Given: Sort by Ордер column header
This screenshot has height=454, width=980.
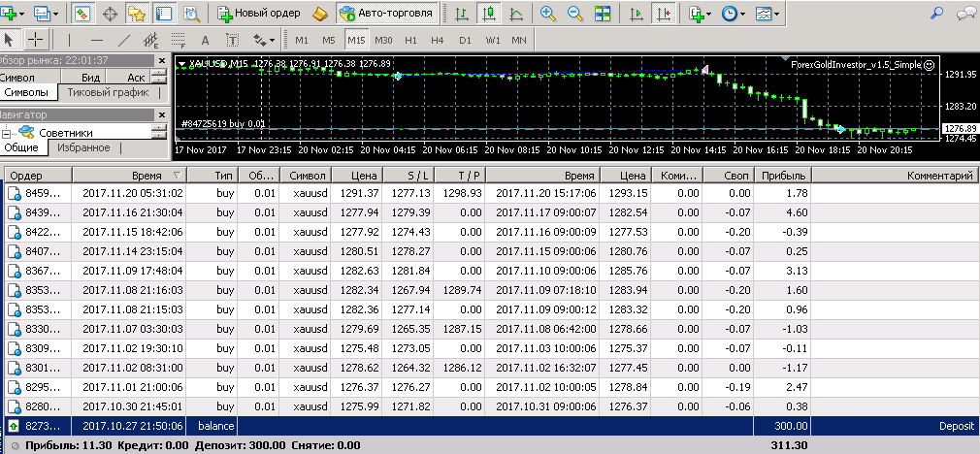Looking at the screenshot, I should 39,177.
